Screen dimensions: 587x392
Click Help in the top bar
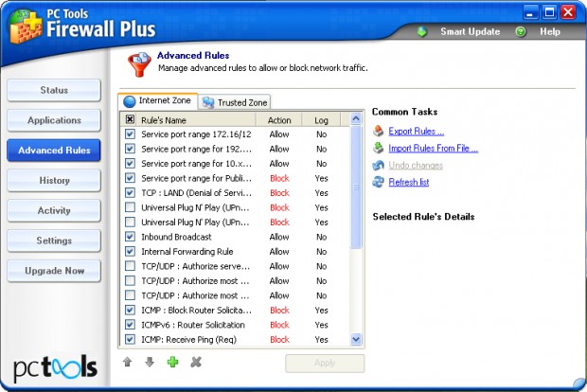[x=550, y=32]
